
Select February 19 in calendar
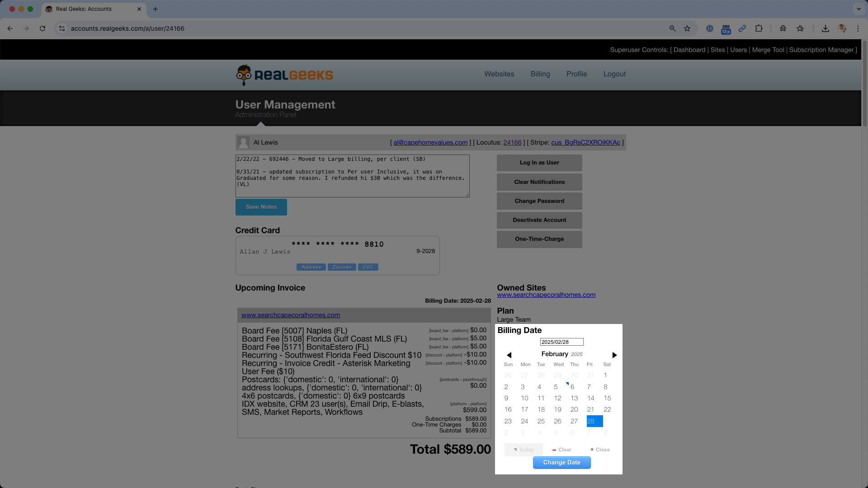point(557,410)
